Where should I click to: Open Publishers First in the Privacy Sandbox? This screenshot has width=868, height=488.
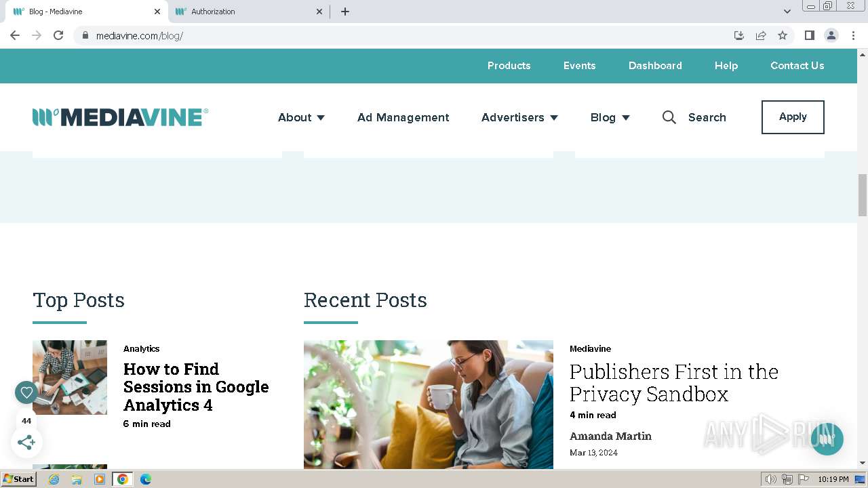(674, 383)
